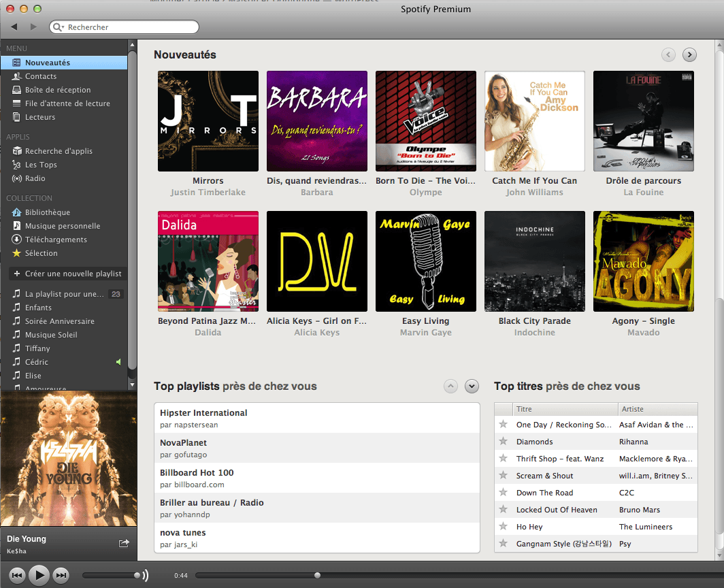Image resolution: width=724 pixels, height=588 pixels.
Task: Star the Gangnam Style track
Action: click(504, 543)
